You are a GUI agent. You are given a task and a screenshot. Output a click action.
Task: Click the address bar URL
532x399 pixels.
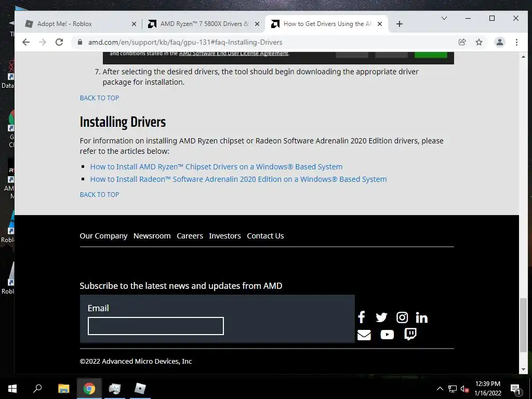pos(185,43)
